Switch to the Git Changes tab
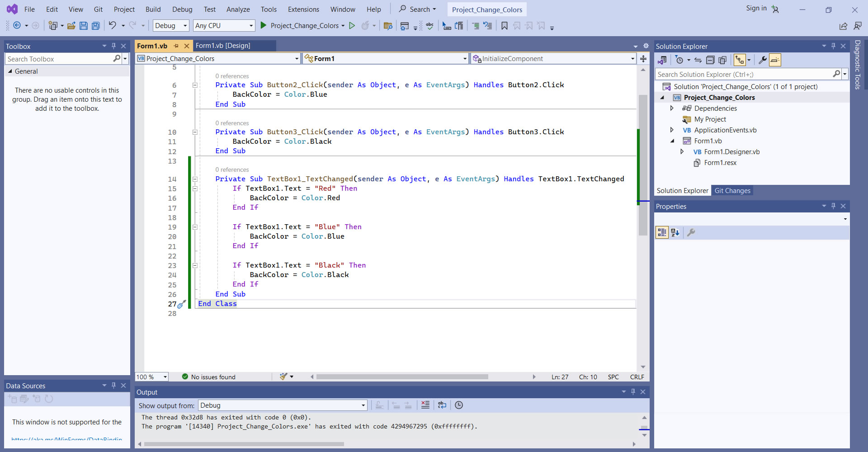Screen dimensions: 868x452 [732, 191]
